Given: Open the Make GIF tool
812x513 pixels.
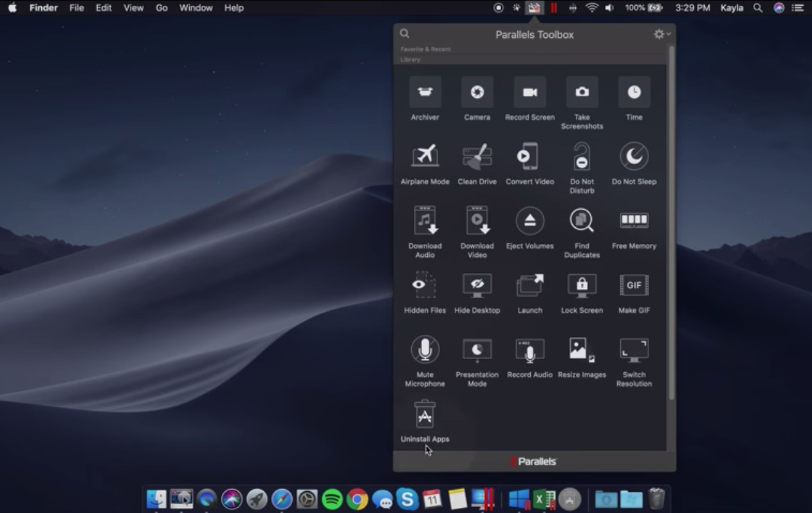Looking at the screenshot, I should (634, 285).
